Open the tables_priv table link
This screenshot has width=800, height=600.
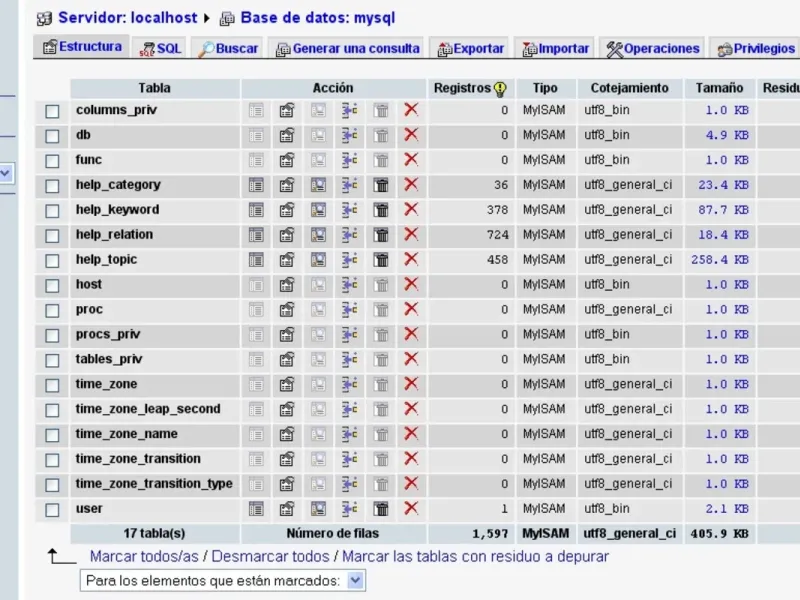pyautogui.click(x=109, y=359)
